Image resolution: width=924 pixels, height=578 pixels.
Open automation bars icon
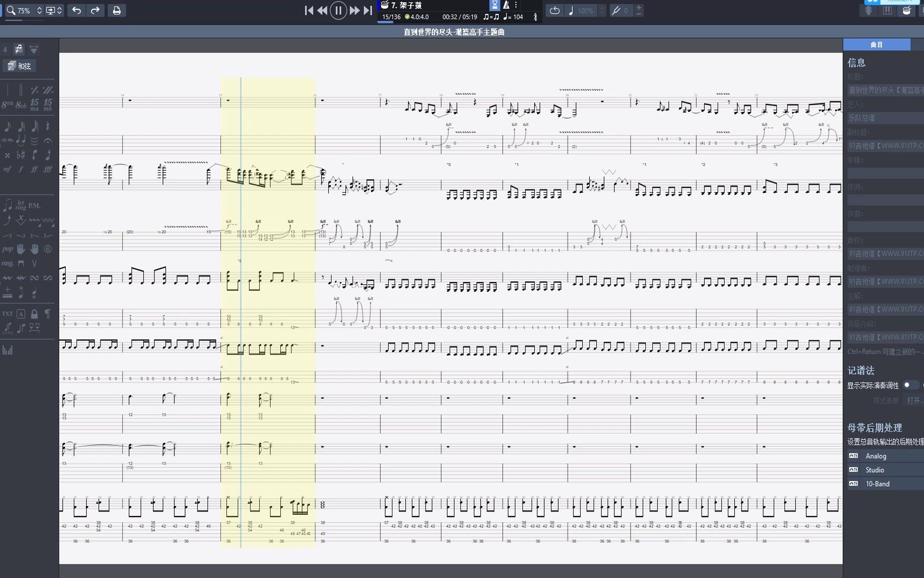[x=7, y=350]
